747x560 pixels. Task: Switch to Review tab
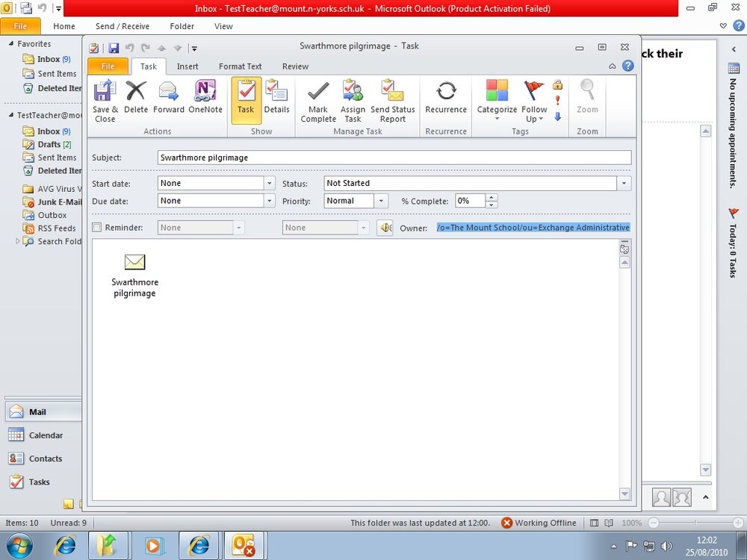pyautogui.click(x=295, y=66)
